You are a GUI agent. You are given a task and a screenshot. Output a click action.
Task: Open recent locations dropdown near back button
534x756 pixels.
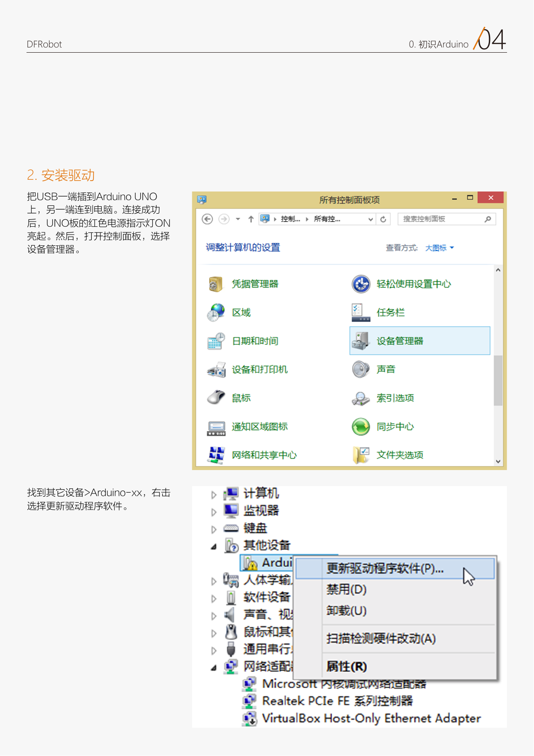click(x=238, y=219)
